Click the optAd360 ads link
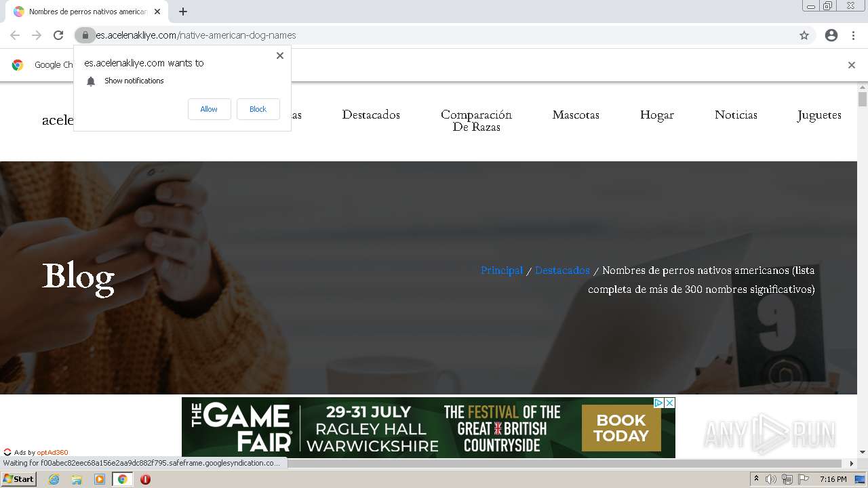The height and width of the screenshot is (488, 868). [x=52, y=452]
